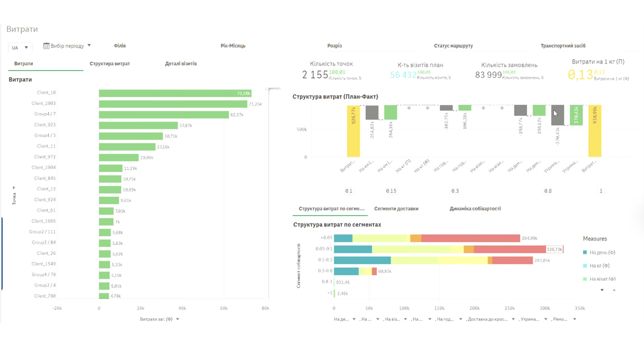Select the 0.15 segment value chip
This screenshot has height=354, width=644.
[x=391, y=191]
